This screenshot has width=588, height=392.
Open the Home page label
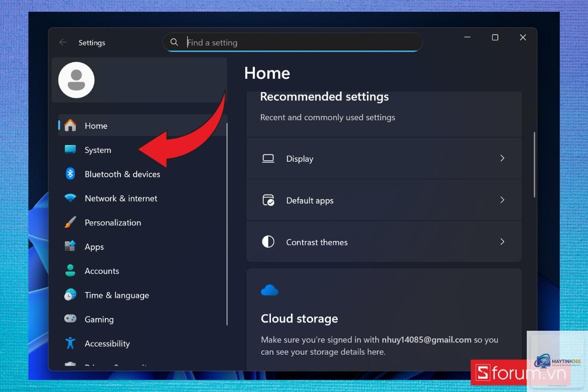click(96, 126)
